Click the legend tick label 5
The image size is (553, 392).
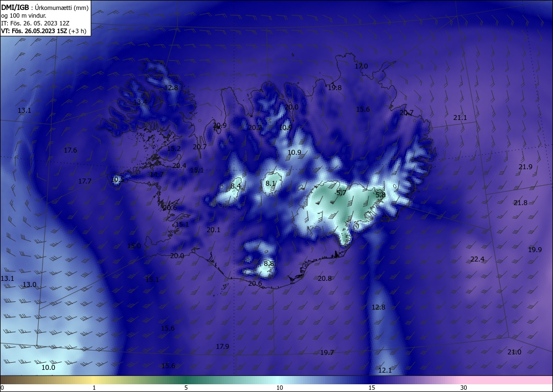coord(186,388)
